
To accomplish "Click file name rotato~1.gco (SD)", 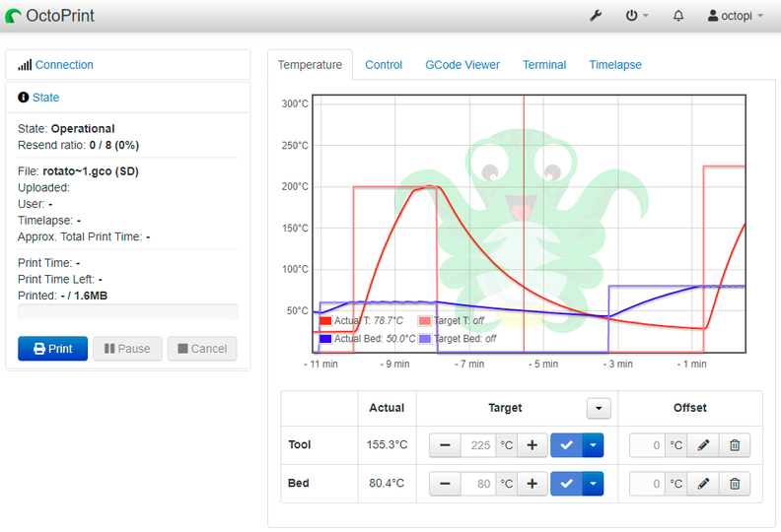I will (x=91, y=171).
